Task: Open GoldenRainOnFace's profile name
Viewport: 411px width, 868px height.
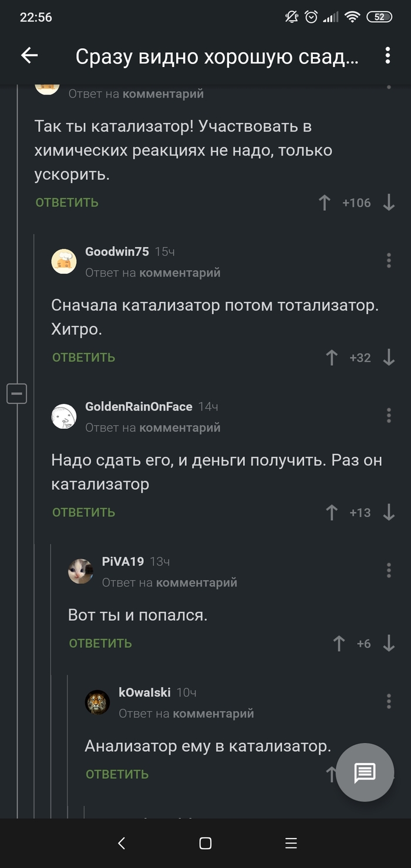Action: [x=139, y=406]
